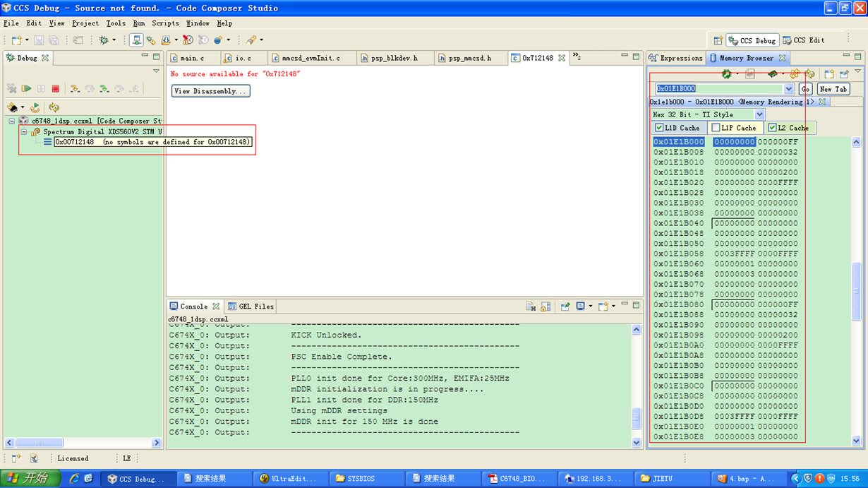This screenshot has width=868, height=488.
Task: Click the Connect Target toolbar icon
Action: point(136,40)
